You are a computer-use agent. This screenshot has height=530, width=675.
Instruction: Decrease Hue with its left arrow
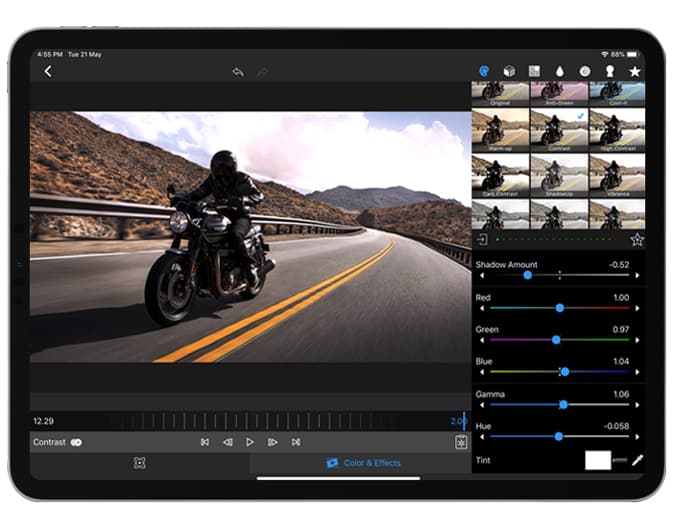(x=482, y=437)
